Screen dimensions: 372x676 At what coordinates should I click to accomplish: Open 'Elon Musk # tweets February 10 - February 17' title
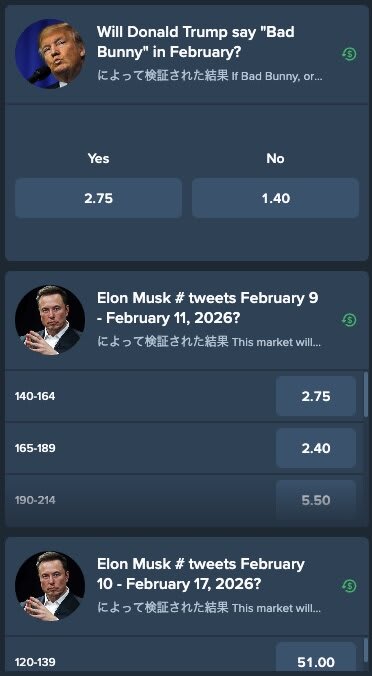pos(201,574)
